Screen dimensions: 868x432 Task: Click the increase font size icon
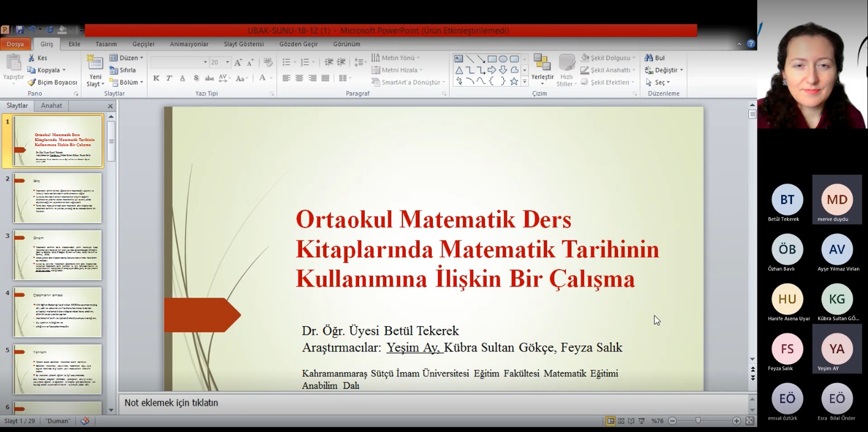click(x=238, y=62)
